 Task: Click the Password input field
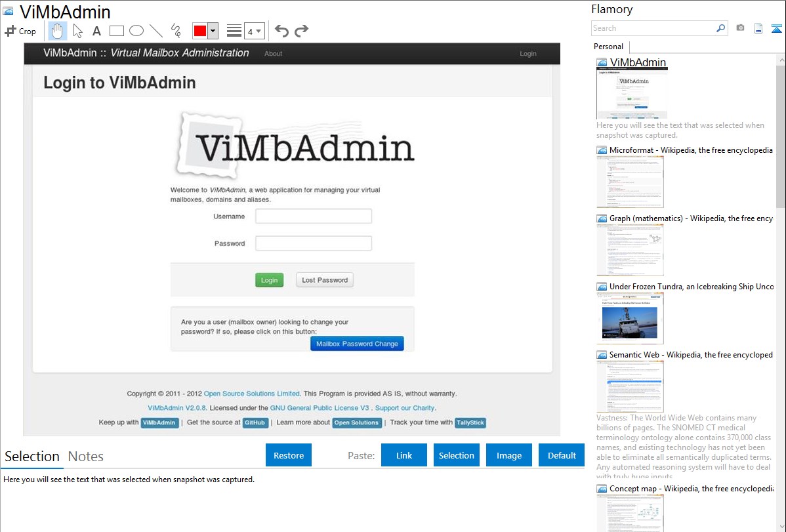[x=314, y=243]
